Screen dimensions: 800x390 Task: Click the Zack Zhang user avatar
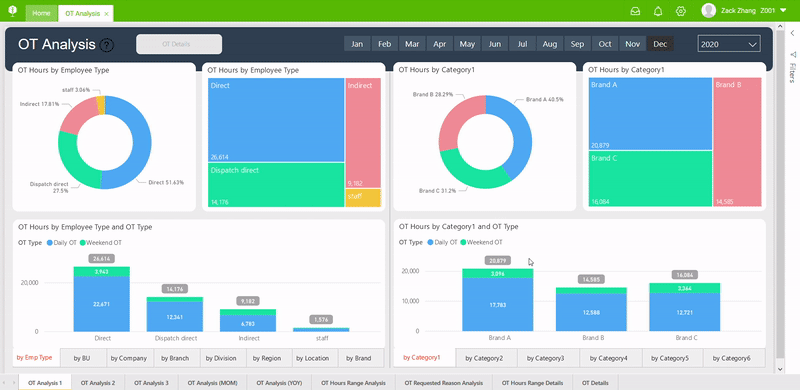709,11
